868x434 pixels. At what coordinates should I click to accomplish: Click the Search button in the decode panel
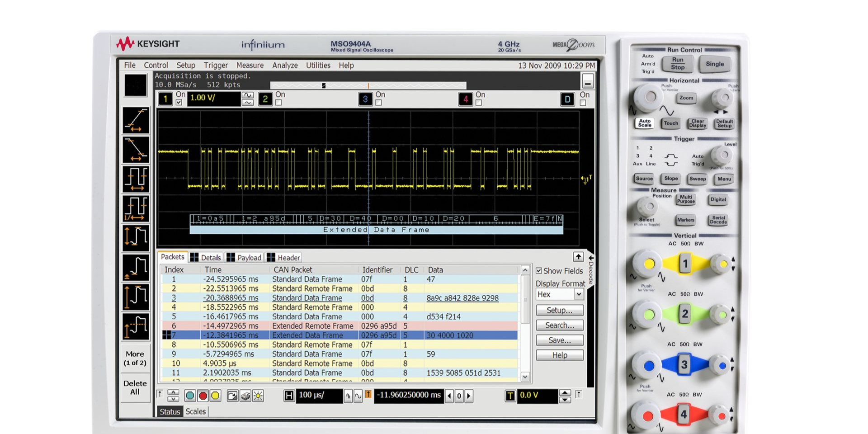pos(559,325)
